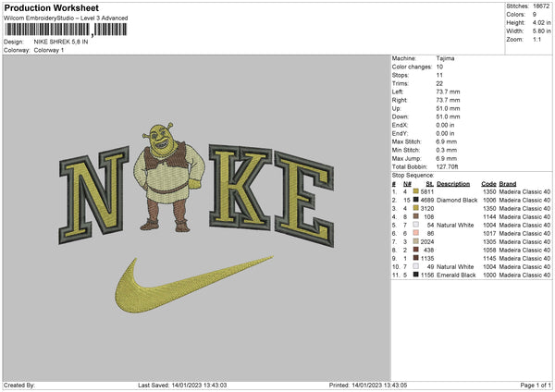Click the swatch next to stitch count 3120
The height and width of the screenshot is (392, 555).
[x=416, y=208]
